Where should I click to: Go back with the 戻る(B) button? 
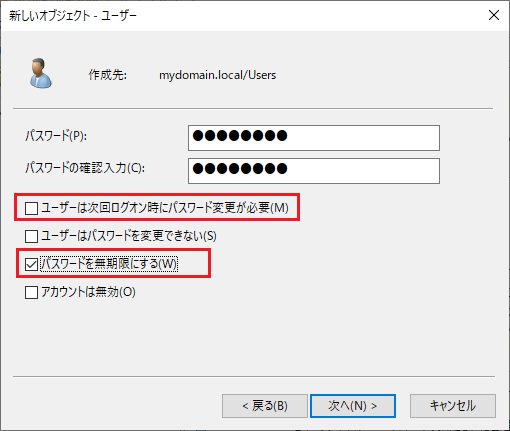coord(265,406)
